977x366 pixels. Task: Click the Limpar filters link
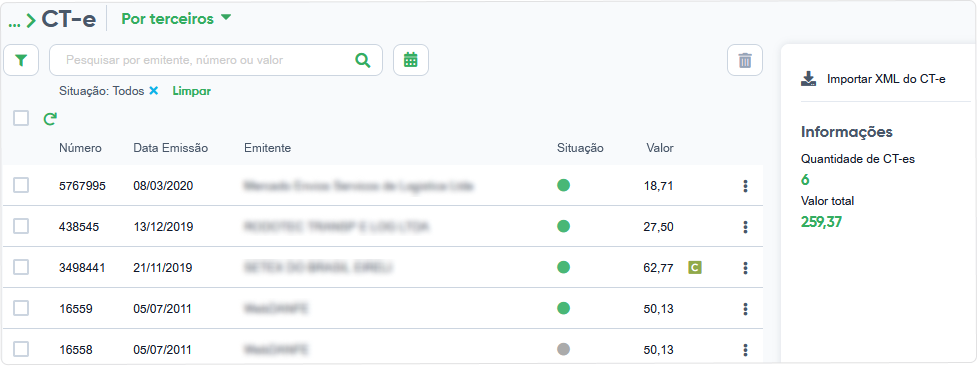coord(192,91)
